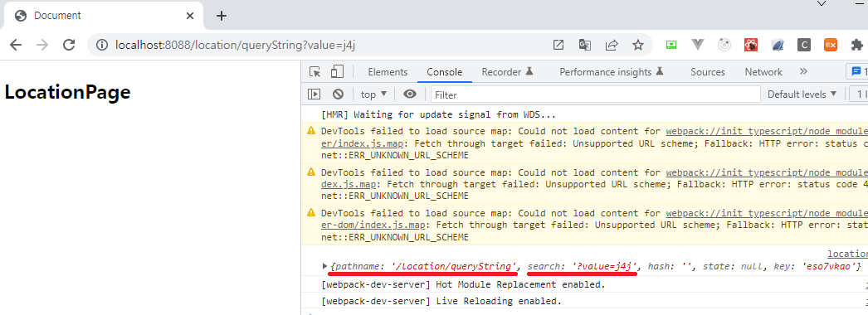
Task: Switch to the Sources tab
Action: pyautogui.click(x=708, y=72)
